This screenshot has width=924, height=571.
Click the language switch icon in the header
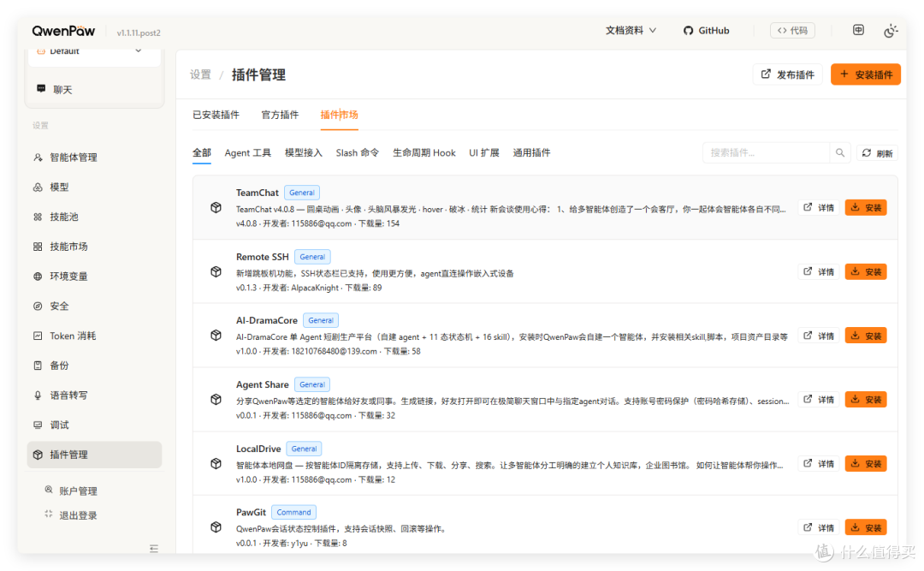point(858,30)
